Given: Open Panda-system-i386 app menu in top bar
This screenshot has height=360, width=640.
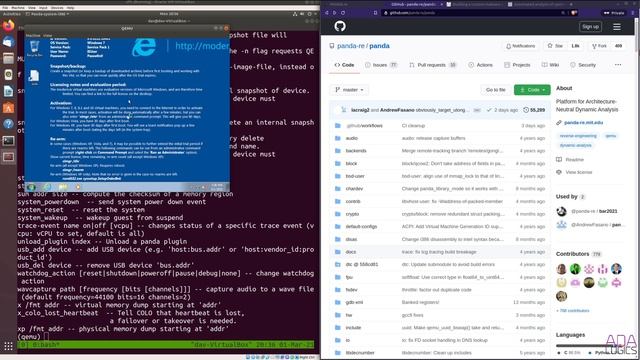Looking at the screenshot, I should coord(47,14).
